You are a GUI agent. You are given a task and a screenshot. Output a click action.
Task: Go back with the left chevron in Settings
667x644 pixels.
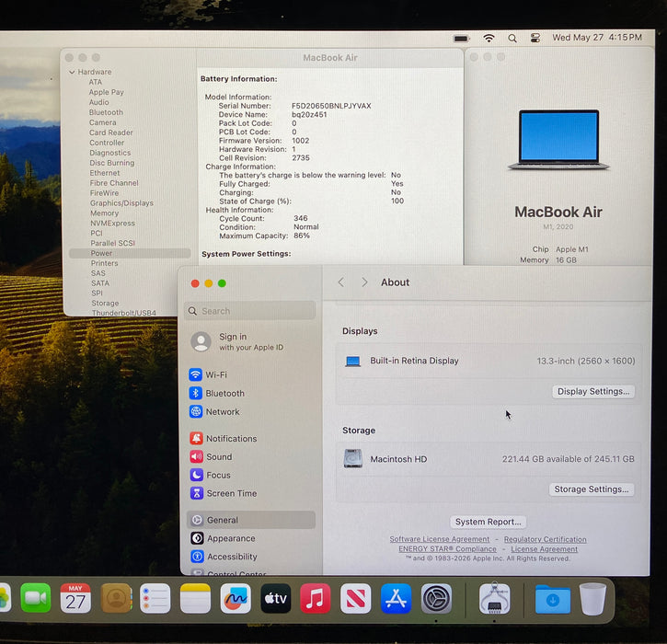tap(341, 282)
